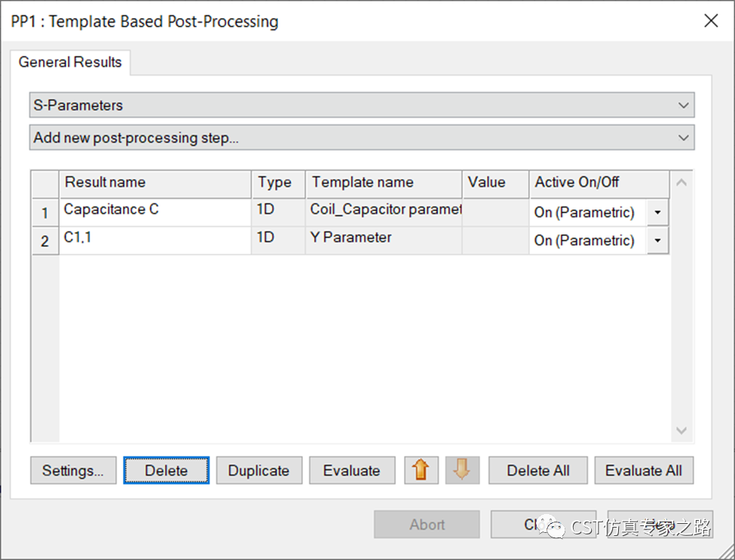Select row 2 header in results table
The width and height of the screenshot is (735, 560).
(x=45, y=241)
